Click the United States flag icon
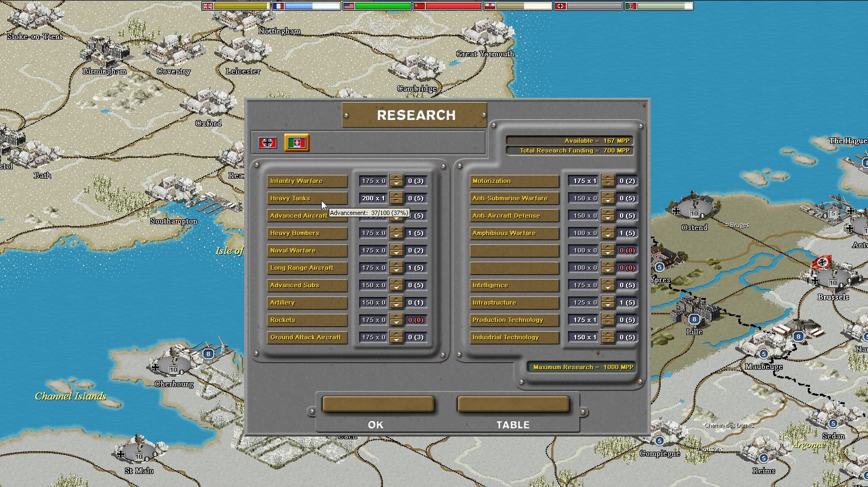This screenshot has height=487, width=868. pos(349,6)
